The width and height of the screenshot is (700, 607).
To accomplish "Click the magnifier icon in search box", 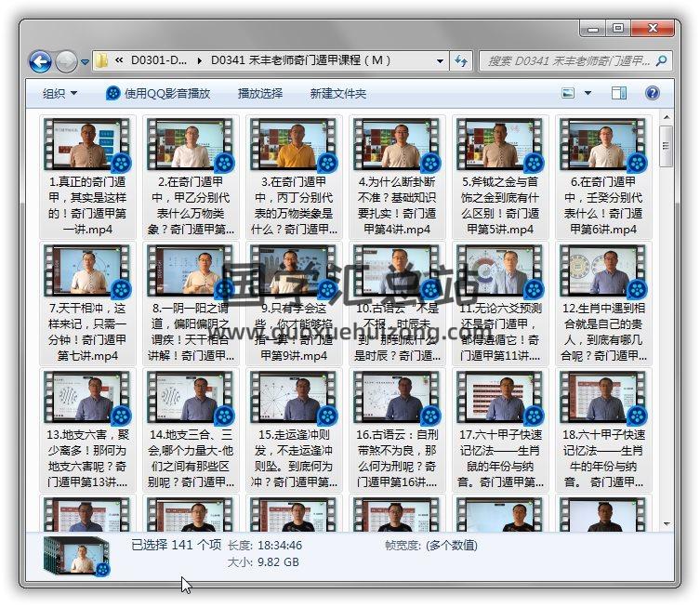I will (660, 61).
